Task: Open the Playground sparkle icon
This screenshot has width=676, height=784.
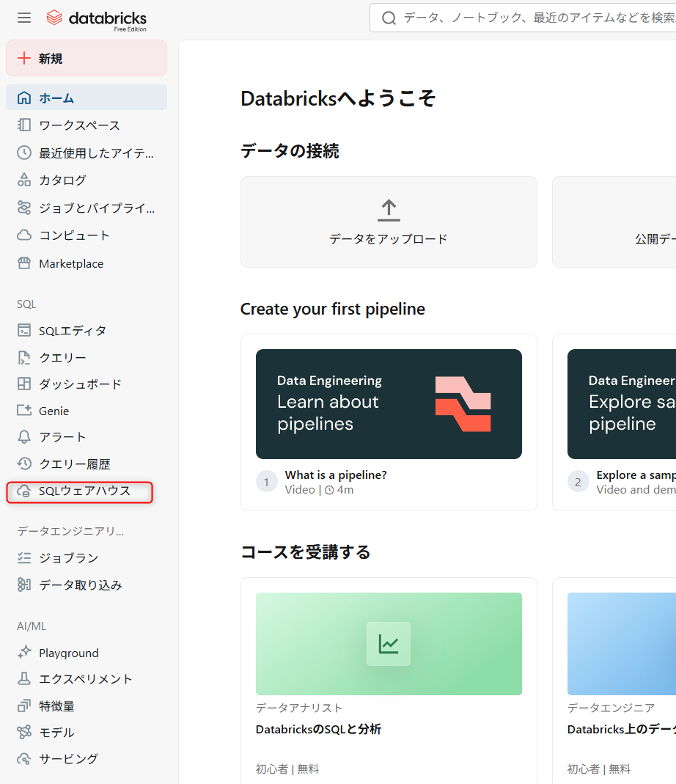Action: point(25,653)
